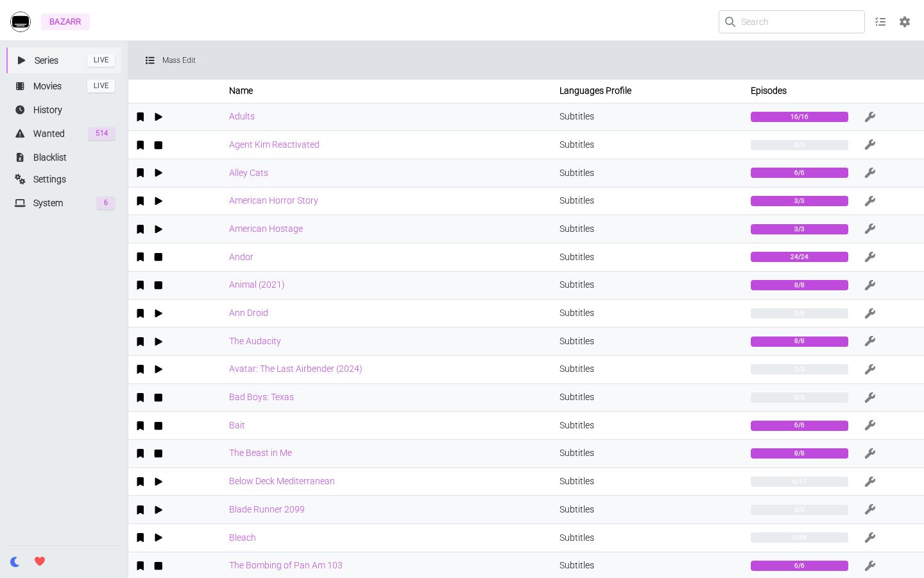Click the wrench icon for Bleach
Screen dimensions: 924x578
(x=870, y=538)
